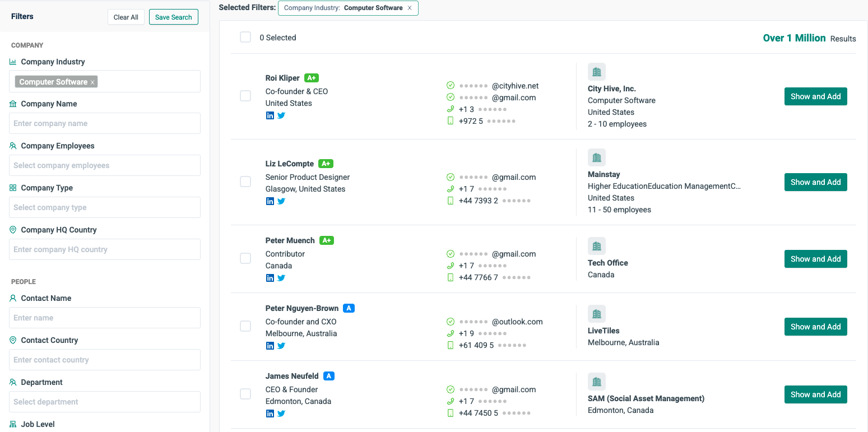Open James Neufeld's contact name

click(x=292, y=376)
